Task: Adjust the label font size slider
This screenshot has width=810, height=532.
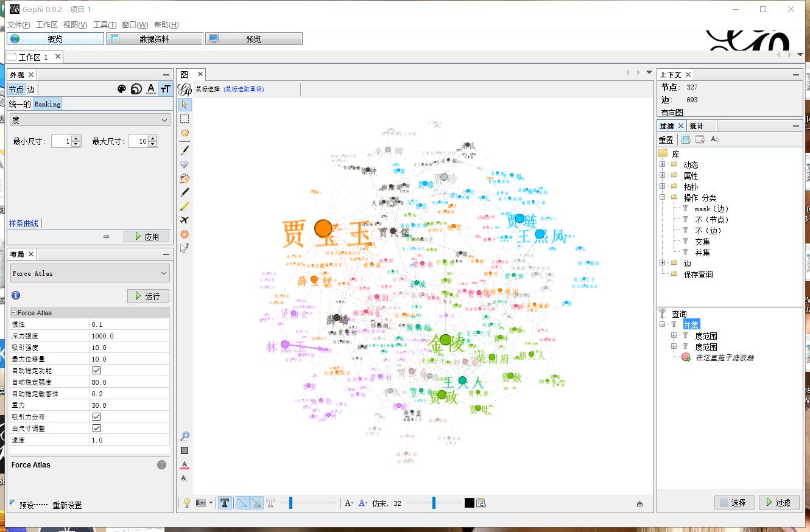Action: [x=434, y=503]
